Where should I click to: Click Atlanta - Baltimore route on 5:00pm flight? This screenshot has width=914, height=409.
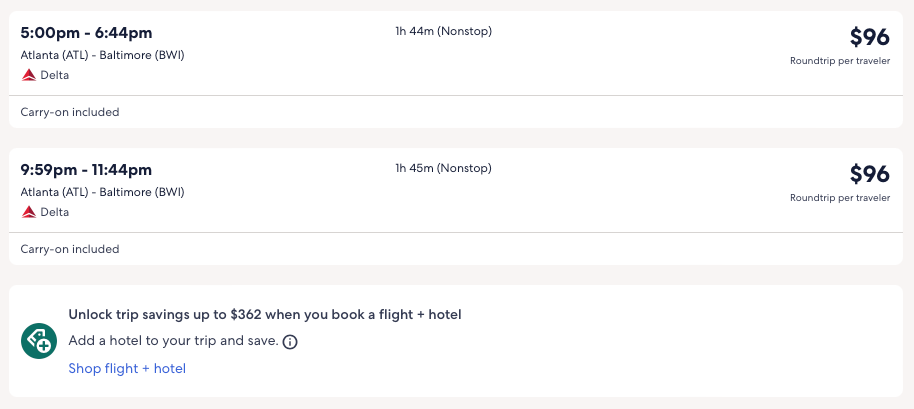[102, 55]
